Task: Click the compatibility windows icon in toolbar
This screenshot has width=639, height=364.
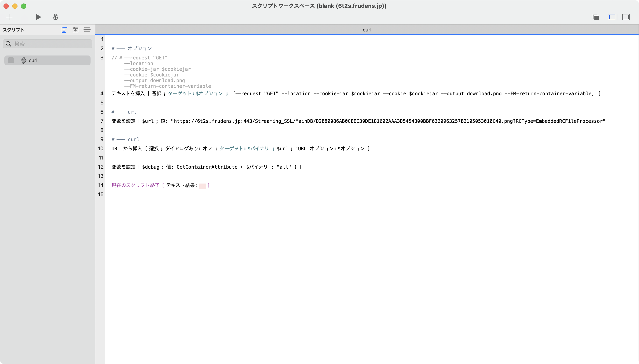Action: pos(596,17)
